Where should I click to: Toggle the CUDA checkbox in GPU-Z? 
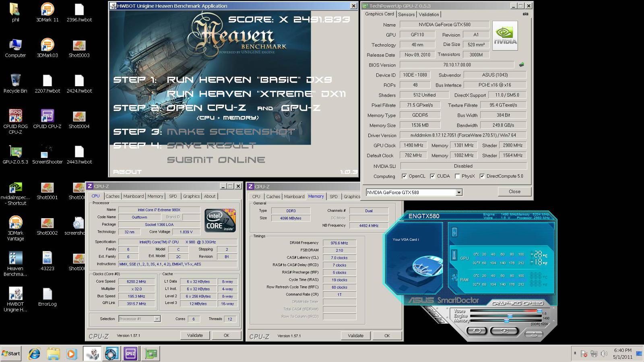432,176
